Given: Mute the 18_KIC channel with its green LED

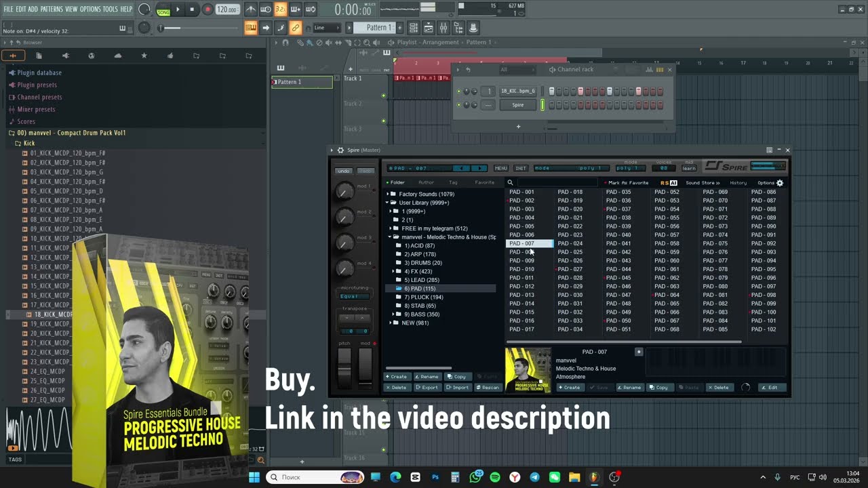Looking at the screenshot, I should point(458,91).
